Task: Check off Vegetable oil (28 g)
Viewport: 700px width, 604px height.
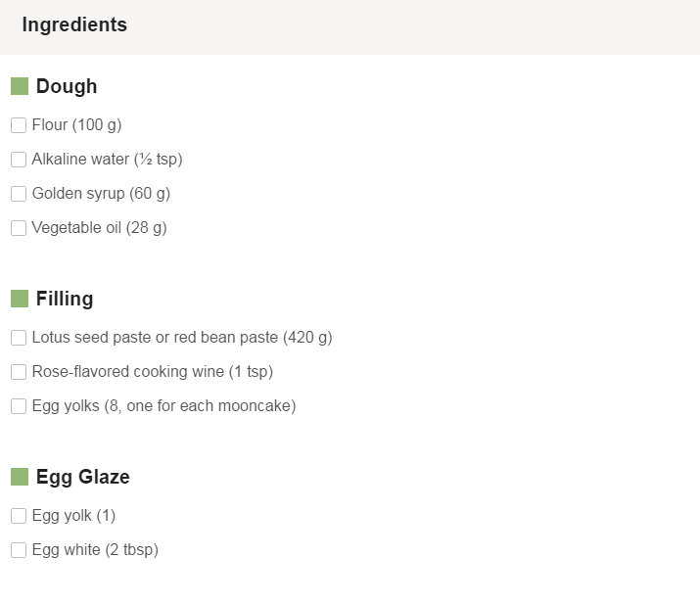Action: coord(19,228)
